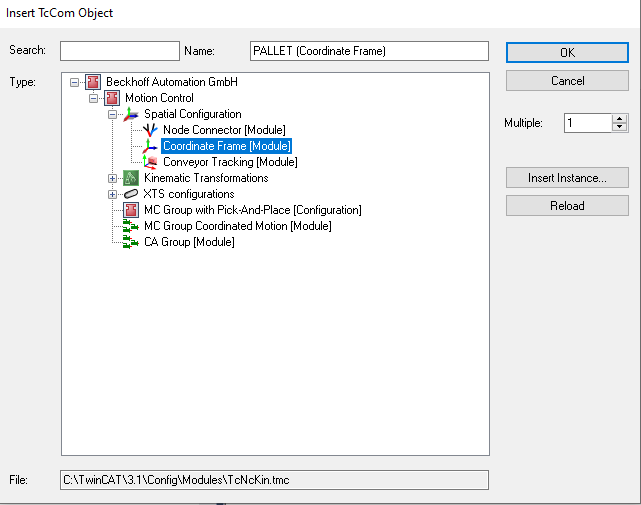Click the XTS configurations track icon
This screenshot has width=641, height=505.
[131, 194]
